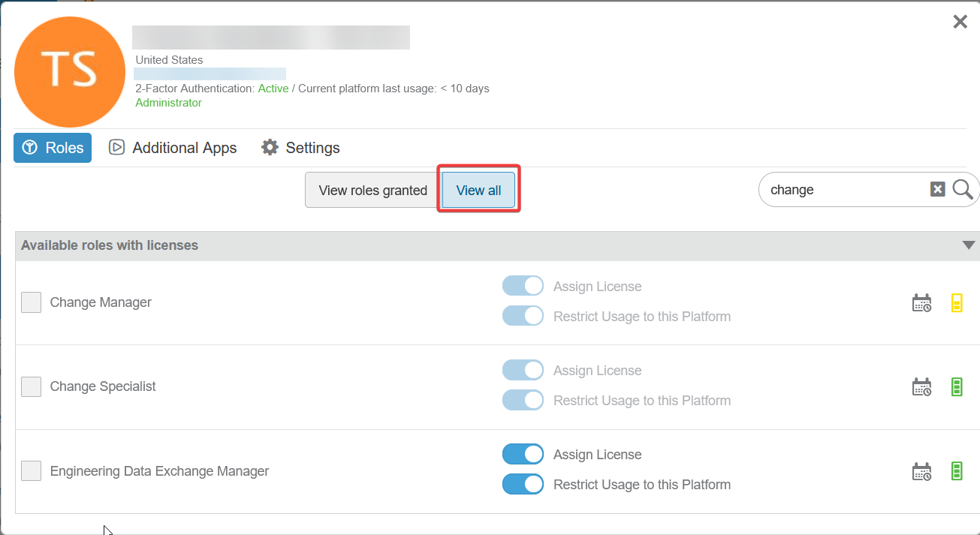Click yellow license status icon for Change Manager
Image resolution: width=980 pixels, height=535 pixels.
pyautogui.click(x=957, y=303)
